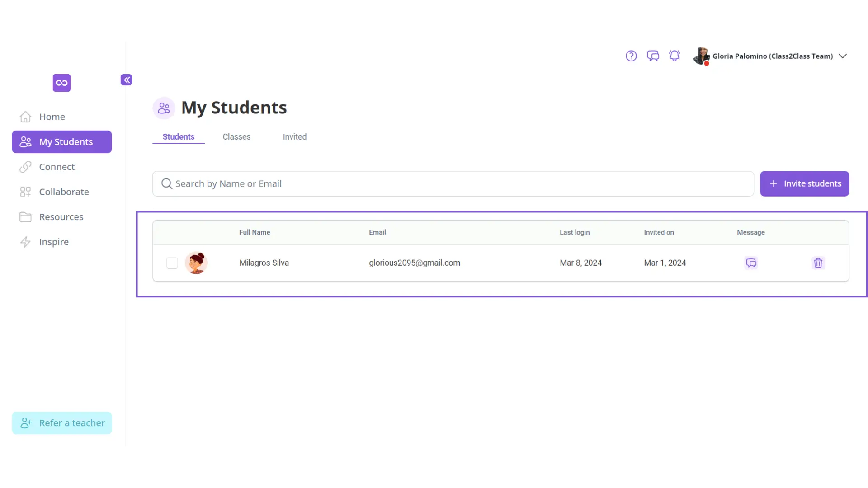868x488 pixels.
Task: Click Milagros Silva's avatar picture
Action: [x=196, y=263]
